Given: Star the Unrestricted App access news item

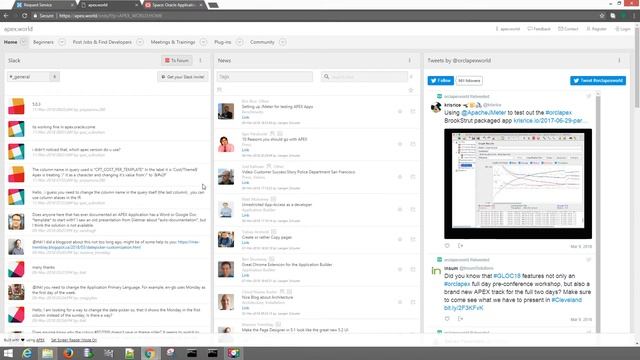Looking at the screenshot, I should [x=400, y=209].
